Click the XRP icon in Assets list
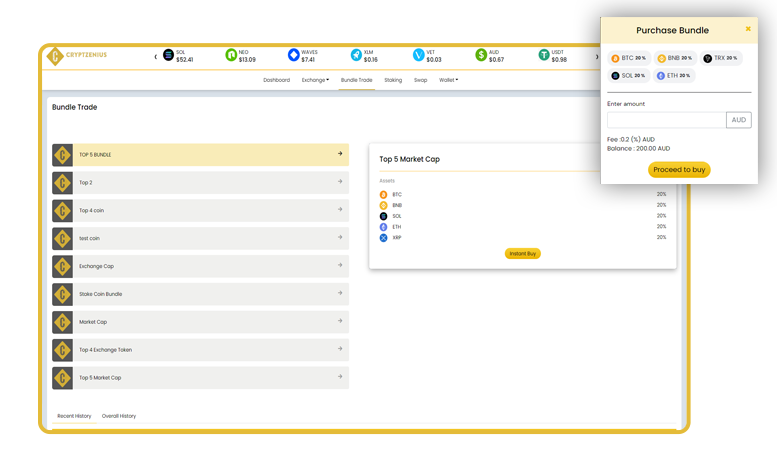The width and height of the screenshot is (777, 465). click(383, 237)
